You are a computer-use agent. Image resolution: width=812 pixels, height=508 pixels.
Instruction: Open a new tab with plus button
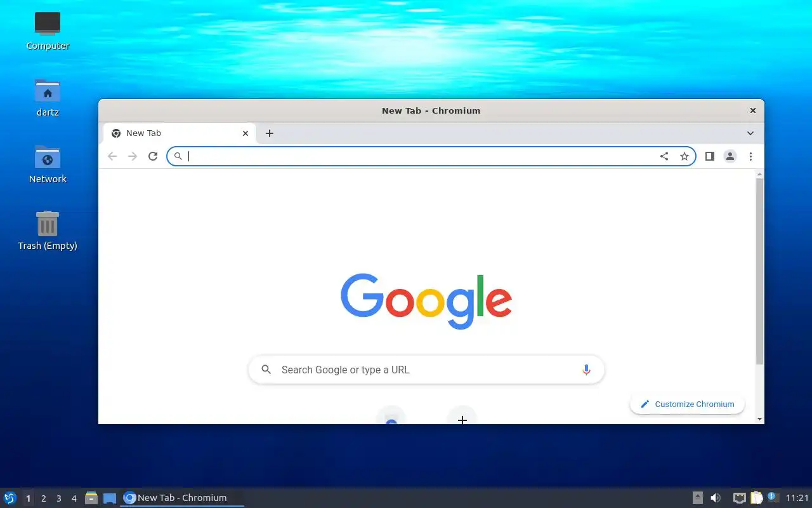pyautogui.click(x=270, y=133)
